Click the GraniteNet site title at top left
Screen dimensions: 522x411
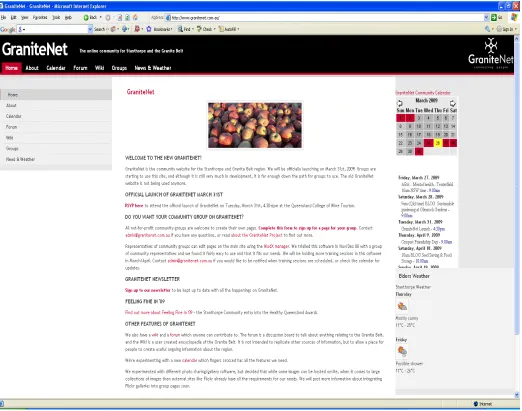click(x=35, y=49)
